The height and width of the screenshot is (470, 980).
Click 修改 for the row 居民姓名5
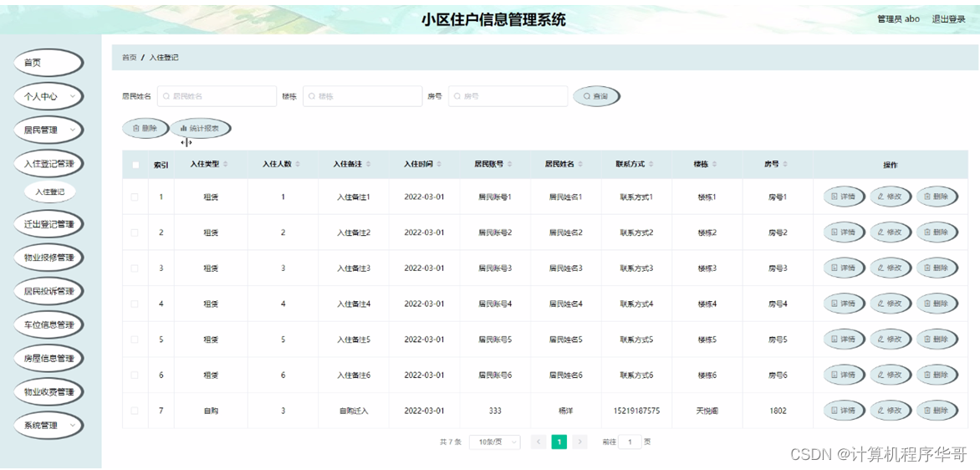(891, 340)
